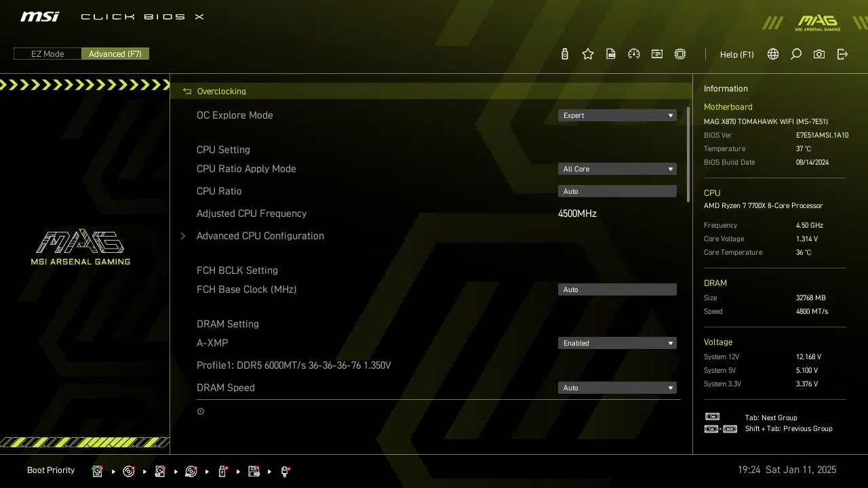868x488 pixels.
Task: Open CPU Ratio Apply Mode All Core dropdown
Action: point(617,169)
